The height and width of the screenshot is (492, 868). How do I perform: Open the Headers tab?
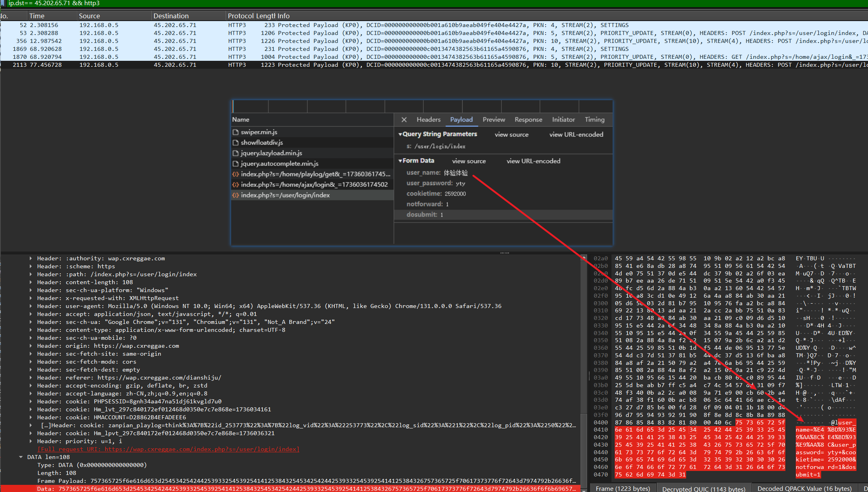[x=428, y=120]
